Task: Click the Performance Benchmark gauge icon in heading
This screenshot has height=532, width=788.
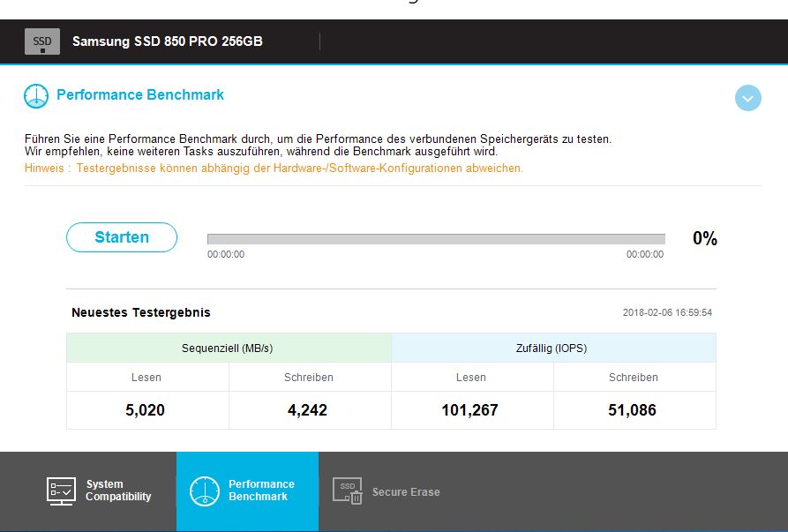Action: pyautogui.click(x=36, y=96)
